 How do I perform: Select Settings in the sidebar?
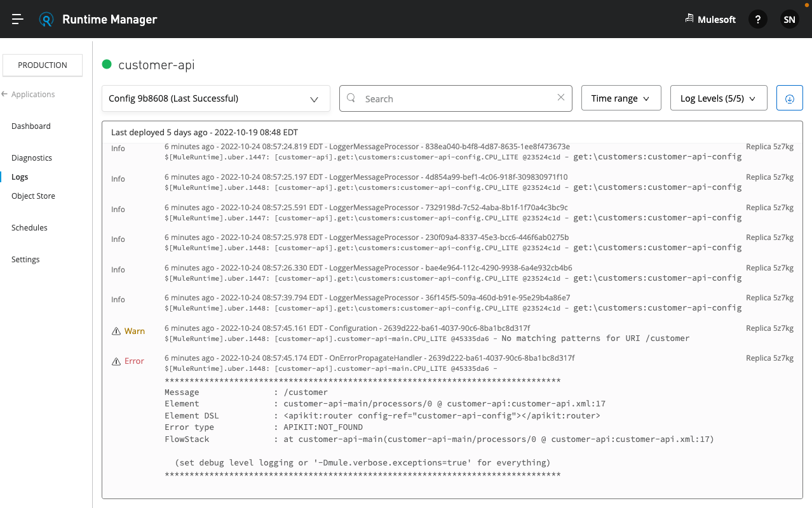pyautogui.click(x=25, y=259)
